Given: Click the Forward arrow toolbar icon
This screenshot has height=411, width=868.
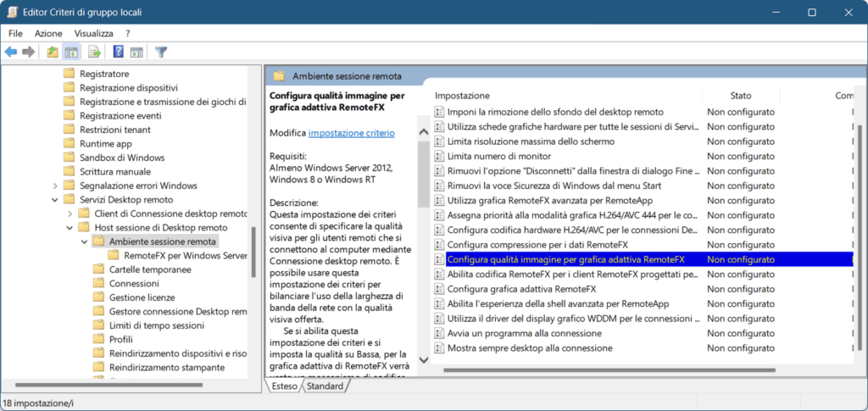Looking at the screenshot, I should (29, 53).
